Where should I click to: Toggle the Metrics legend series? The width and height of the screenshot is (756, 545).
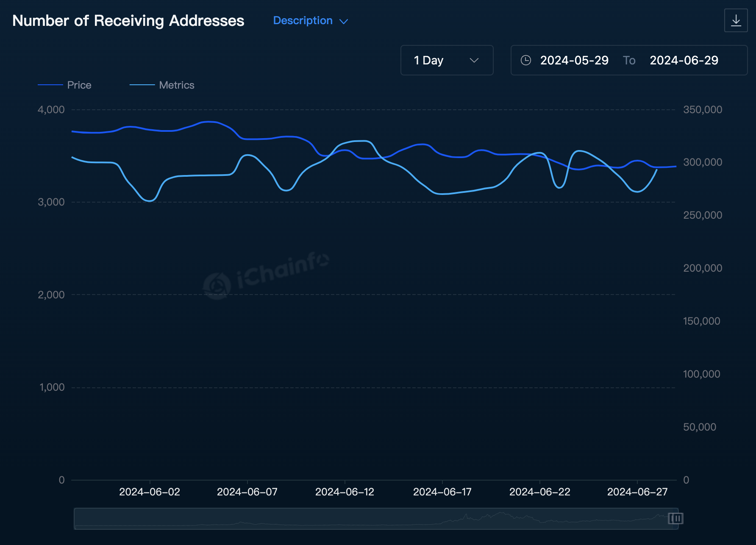[x=162, y=85]
